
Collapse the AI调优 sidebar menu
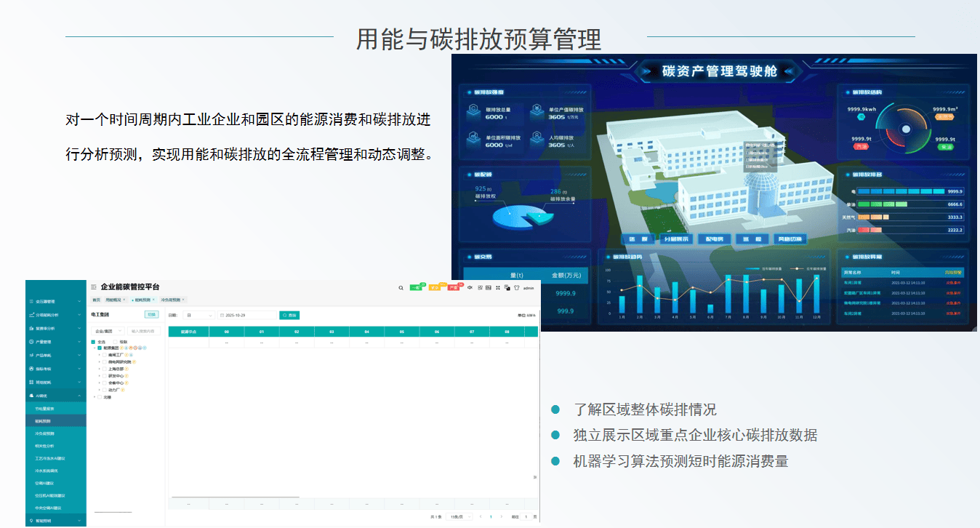80,396
